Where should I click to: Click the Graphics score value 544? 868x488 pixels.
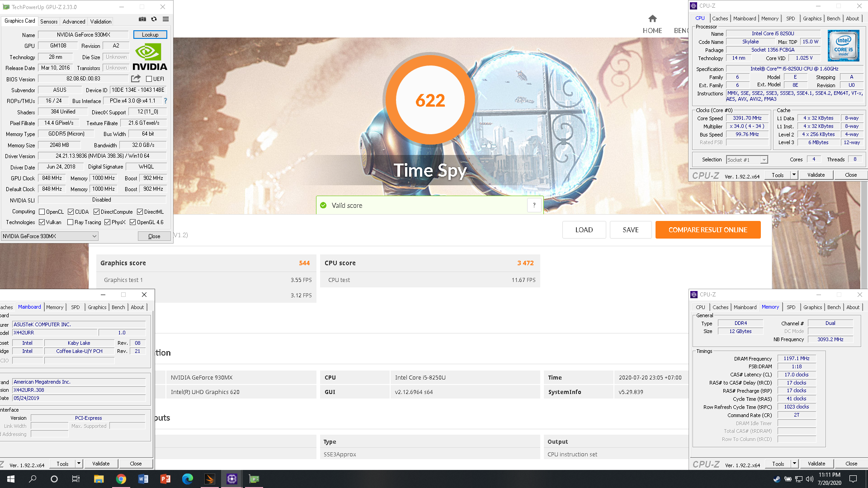tap(304, 263)
